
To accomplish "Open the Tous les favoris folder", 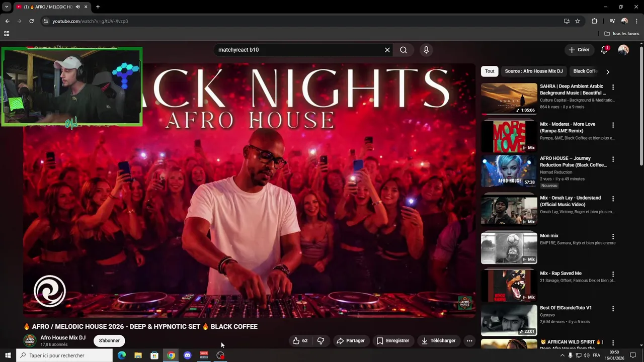I will pyautogui.click(x=622, y=34).
